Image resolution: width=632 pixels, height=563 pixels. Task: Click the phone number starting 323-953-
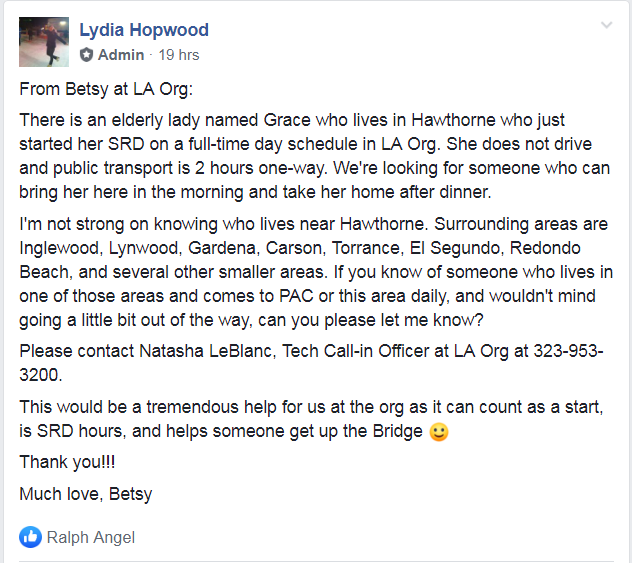568,351
